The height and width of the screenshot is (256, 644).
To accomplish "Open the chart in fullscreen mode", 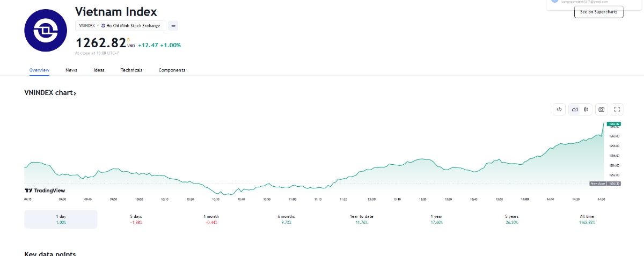I will [617, 109].
